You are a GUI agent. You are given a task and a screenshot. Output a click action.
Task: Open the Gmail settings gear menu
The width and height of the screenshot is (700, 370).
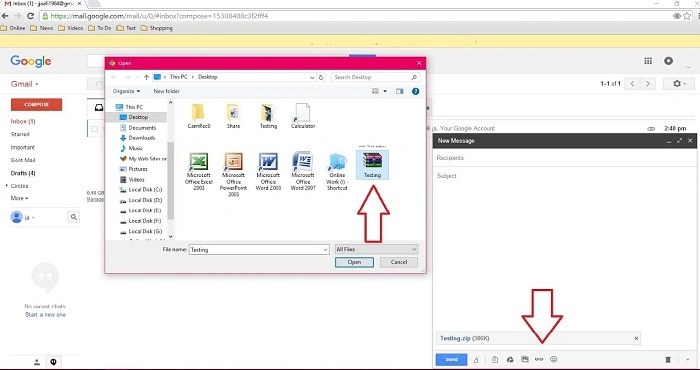click(x=679, y=84)
